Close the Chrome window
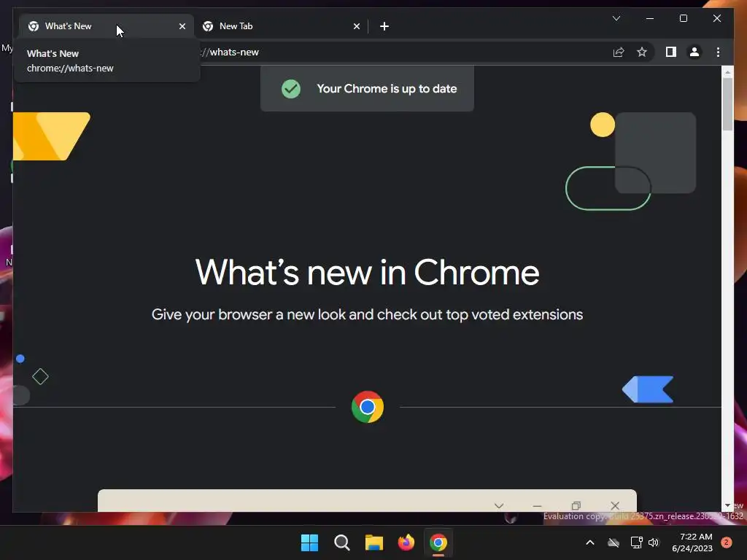The height and width of the screenshot is (560, 747). tap(716, 18)
